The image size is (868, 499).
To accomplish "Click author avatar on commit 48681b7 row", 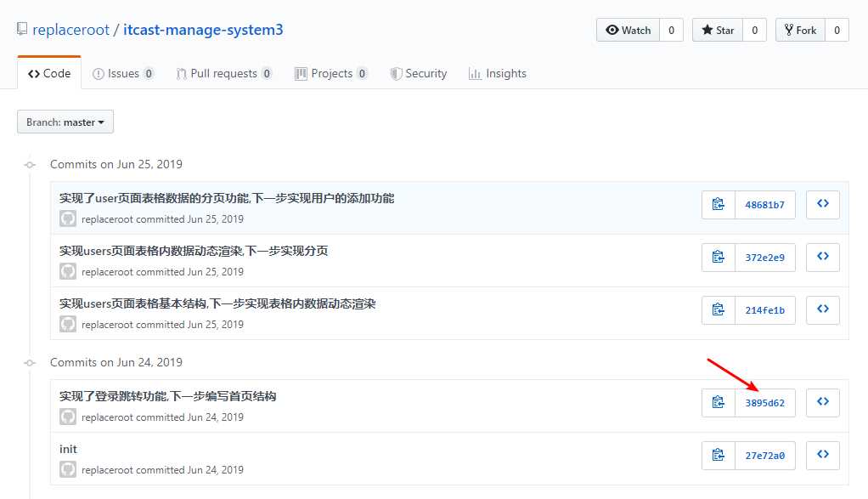I will pyautogui.click(x=68, y=218).
